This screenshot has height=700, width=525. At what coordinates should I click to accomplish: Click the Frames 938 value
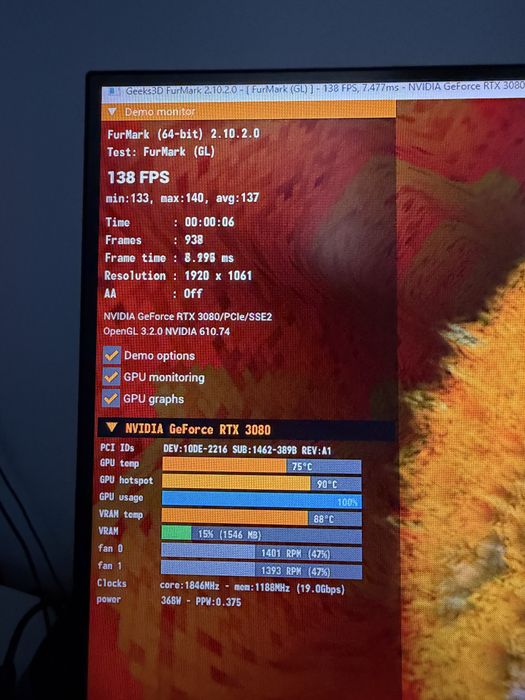[x=194, y=240]
